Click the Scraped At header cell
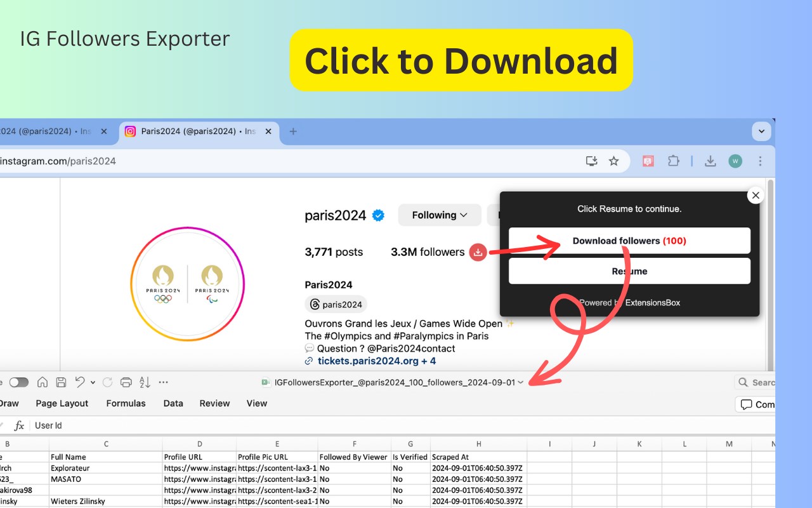The height and width of the screenshot is (508, 812). click(x=478, y=457)
